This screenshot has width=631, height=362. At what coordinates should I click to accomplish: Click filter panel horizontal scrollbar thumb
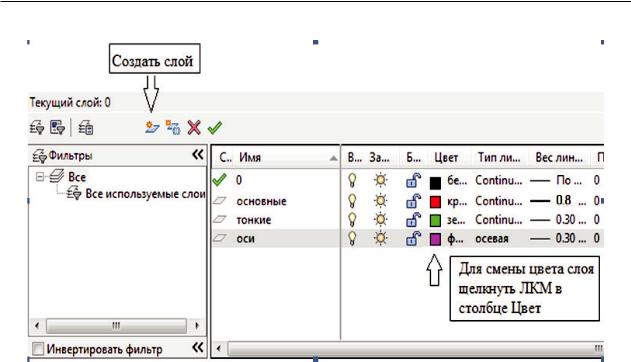116,325
